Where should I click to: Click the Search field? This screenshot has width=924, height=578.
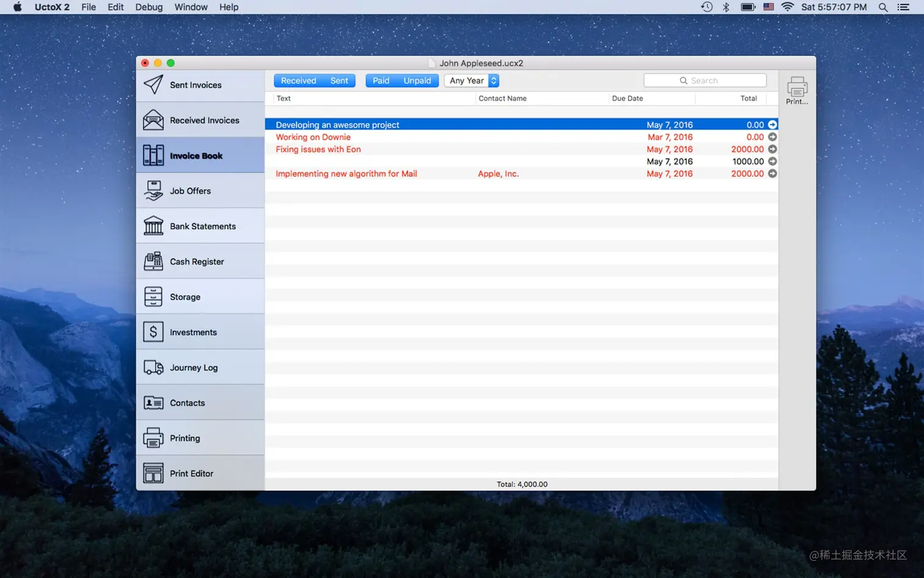pyautogui.click(x=705, y=81)
